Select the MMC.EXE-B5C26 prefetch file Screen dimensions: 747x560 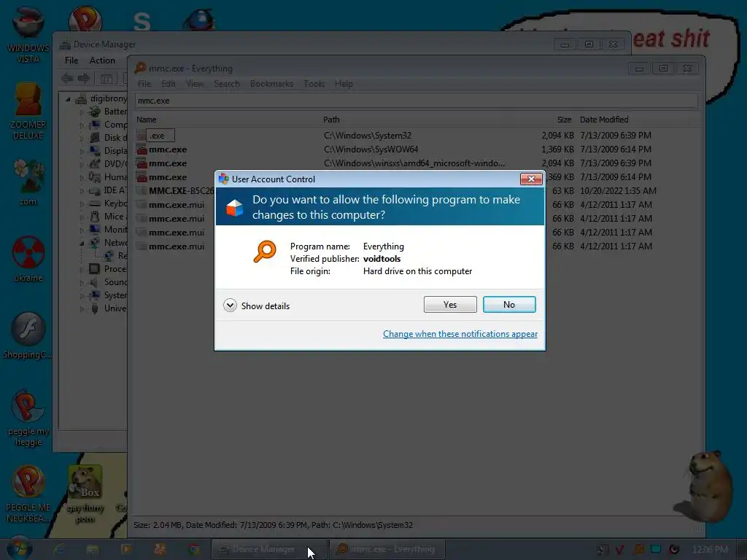pyautogui.click(x=181, y=191)
